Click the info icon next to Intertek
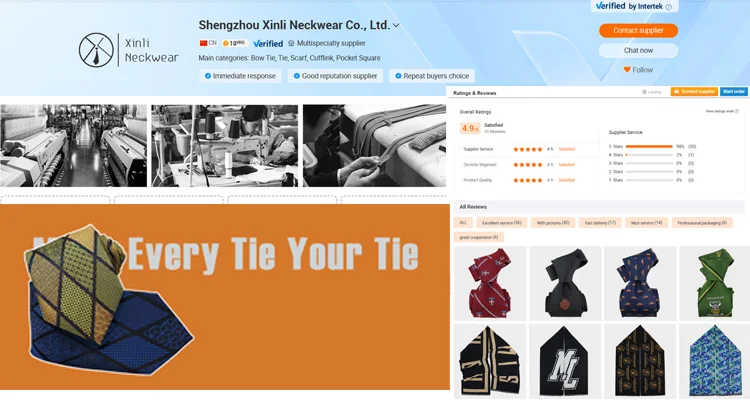Viewport: 750px width, 400px height. (x=669, y=7)
